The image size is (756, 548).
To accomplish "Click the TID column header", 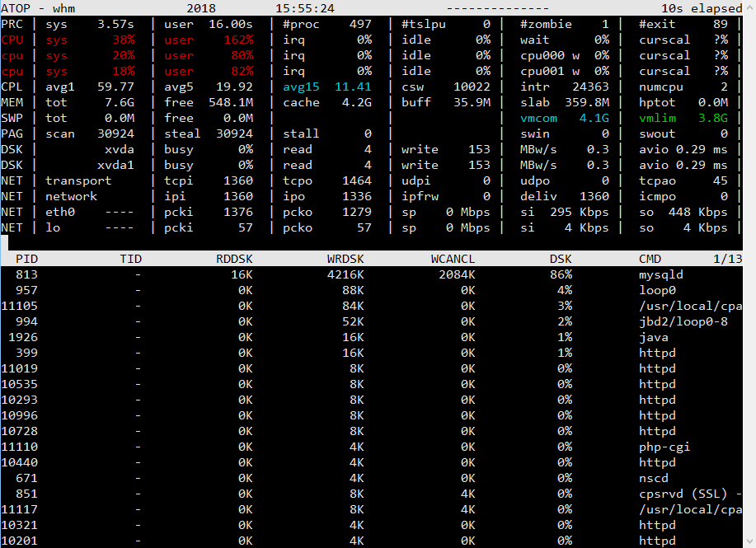I will [130, 259].
